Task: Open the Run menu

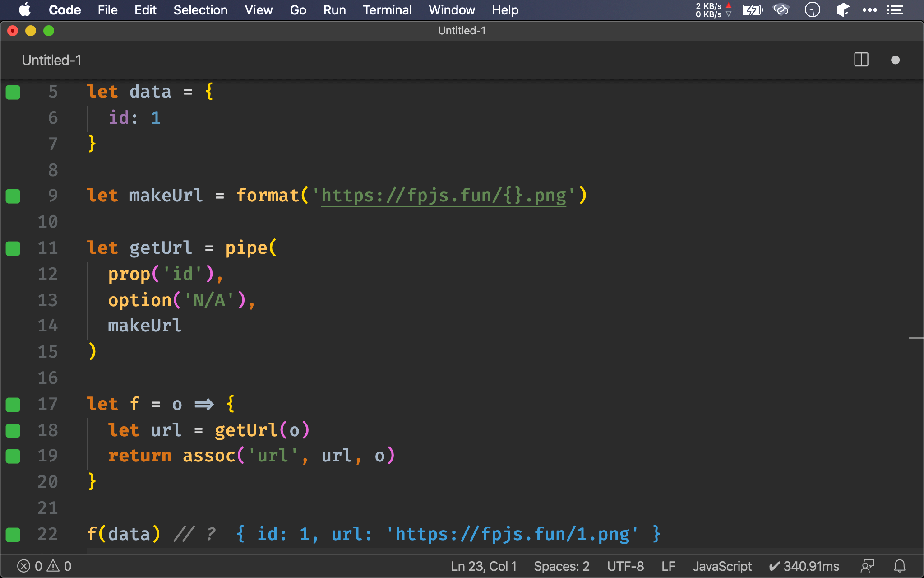Action: point(334,10)
